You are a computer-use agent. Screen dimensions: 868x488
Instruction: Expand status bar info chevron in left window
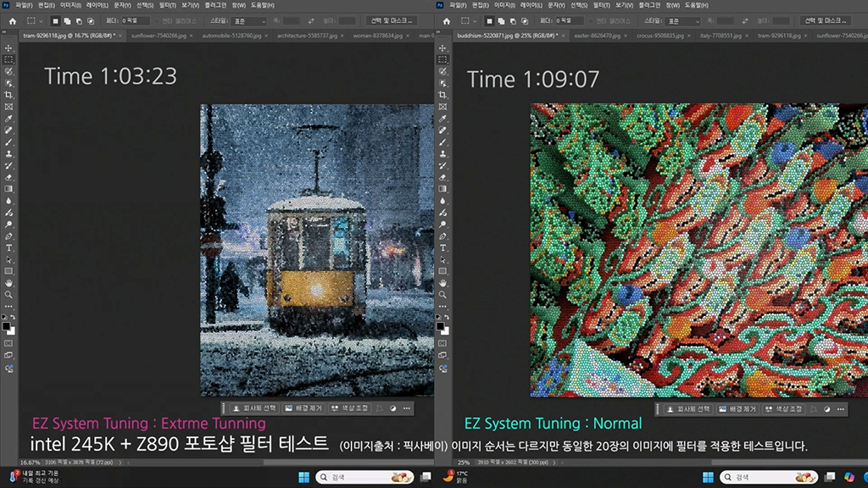pos(120,462)
